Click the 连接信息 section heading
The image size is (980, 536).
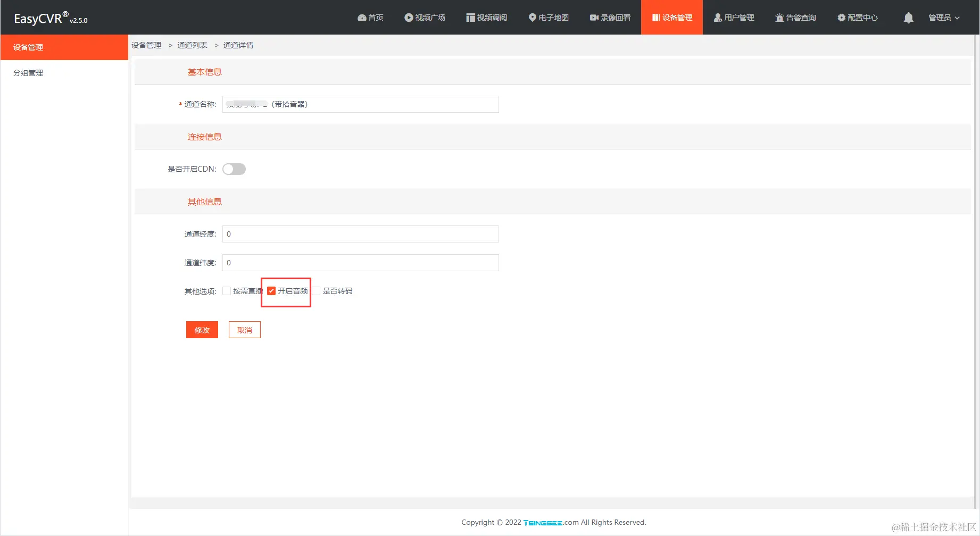(x=204, y=137)
